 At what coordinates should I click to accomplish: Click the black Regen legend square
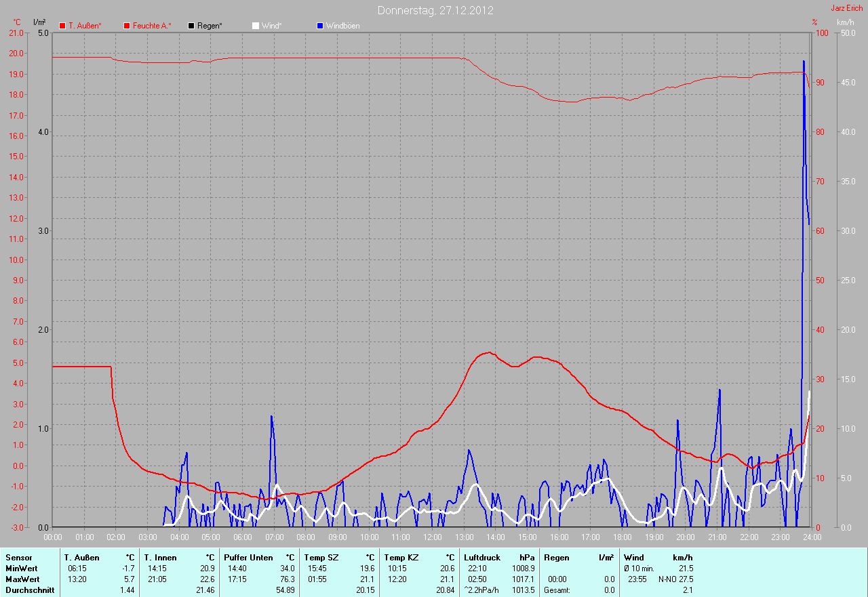tap(192, 26)
